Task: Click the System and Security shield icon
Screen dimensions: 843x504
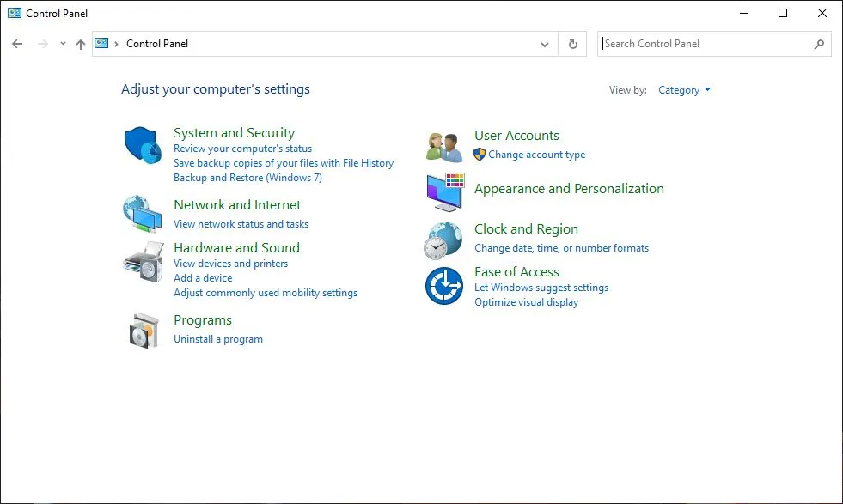Action: (143, 145)
